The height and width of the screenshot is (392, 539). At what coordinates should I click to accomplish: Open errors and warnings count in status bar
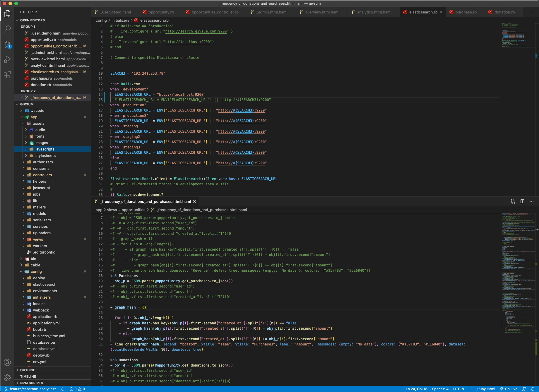tap(77, 389)
